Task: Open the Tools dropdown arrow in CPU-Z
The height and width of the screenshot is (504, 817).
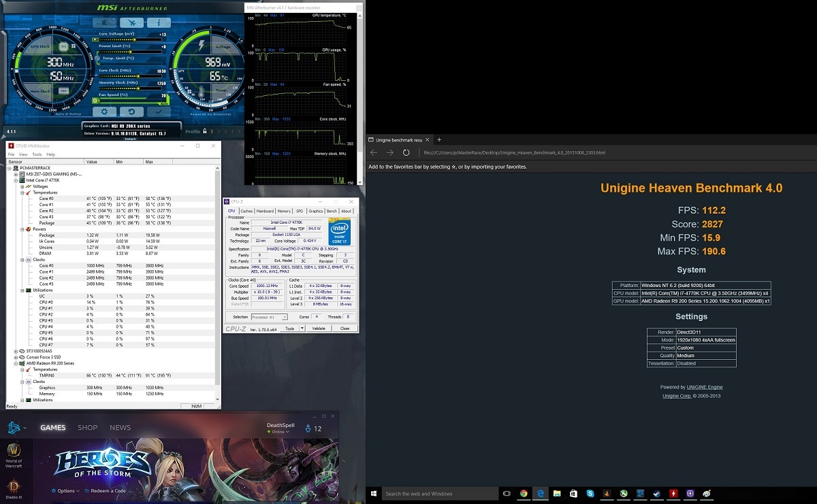Action: click(303, 329)
